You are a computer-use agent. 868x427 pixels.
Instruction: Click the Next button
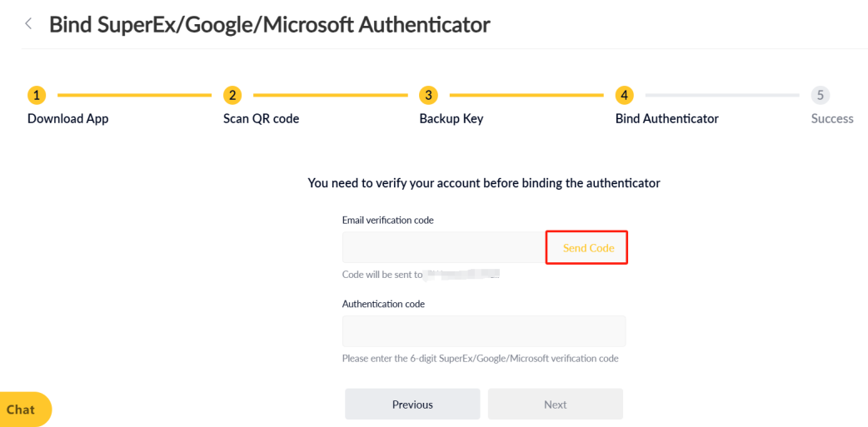click(x=556, y=405)
